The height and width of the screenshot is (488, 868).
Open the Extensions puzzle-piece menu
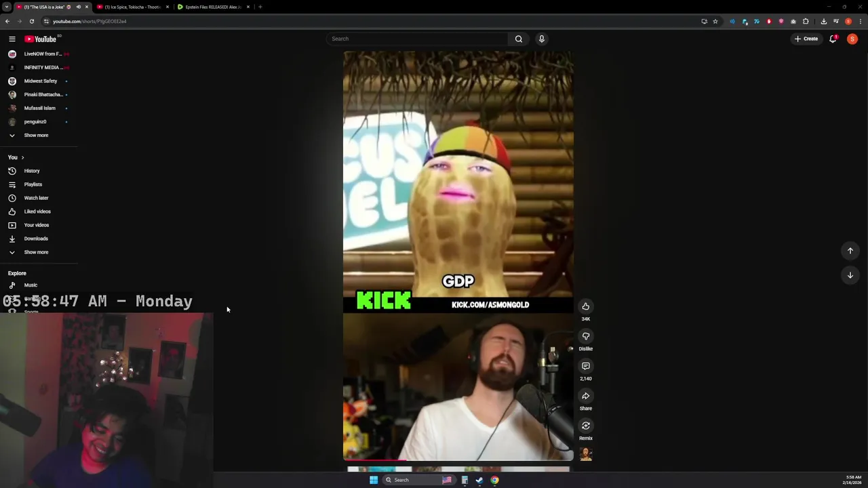(x=806, y=21)
